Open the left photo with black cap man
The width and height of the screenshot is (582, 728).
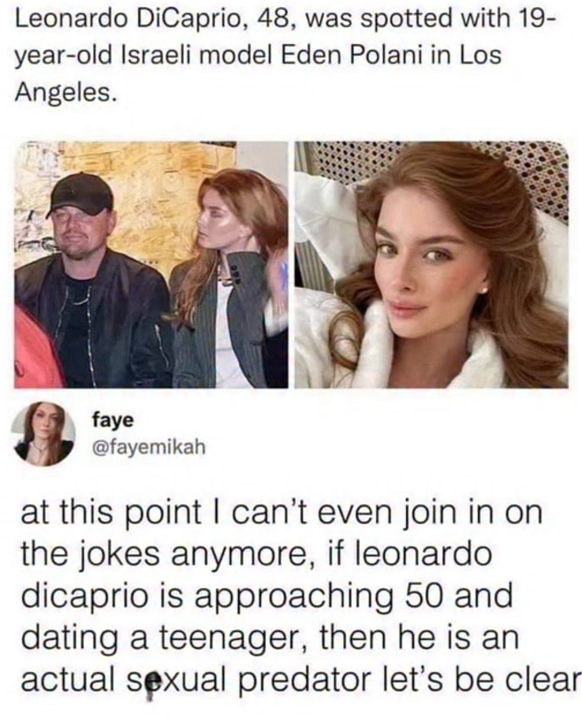pyautogui.click(x=150, y=265)
